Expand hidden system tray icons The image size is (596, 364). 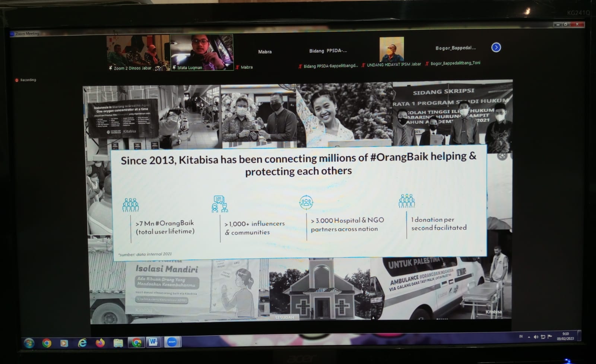529,337
